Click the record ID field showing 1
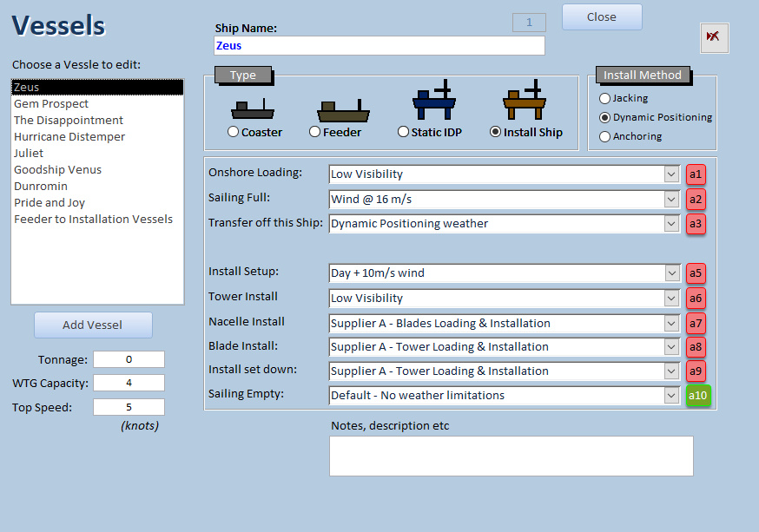Viewport: 759px width, 532px height. tap(529, 23)
